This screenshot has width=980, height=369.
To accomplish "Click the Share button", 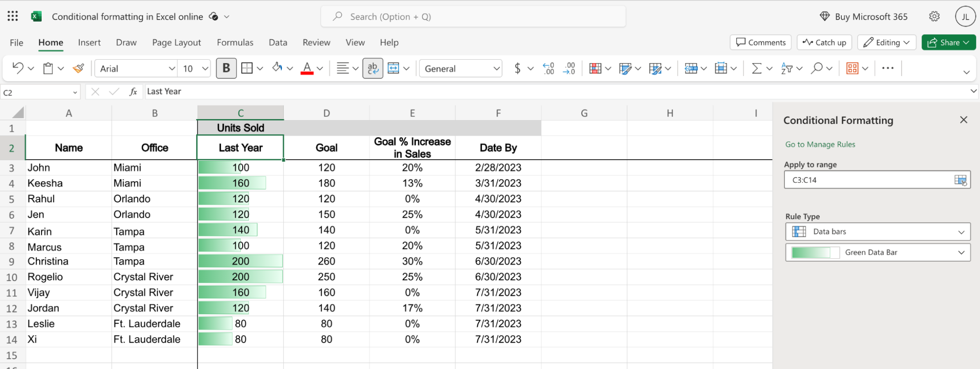I will click(948, 43).
